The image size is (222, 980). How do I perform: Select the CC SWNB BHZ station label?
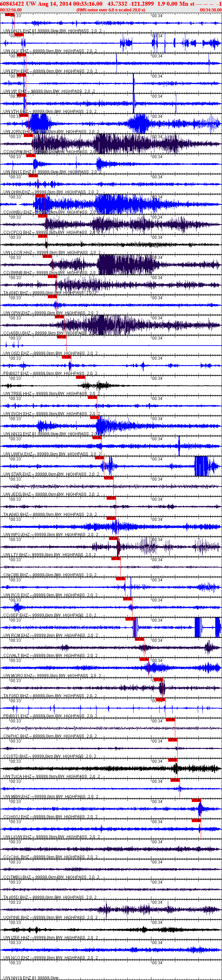[x=51, y=273]
